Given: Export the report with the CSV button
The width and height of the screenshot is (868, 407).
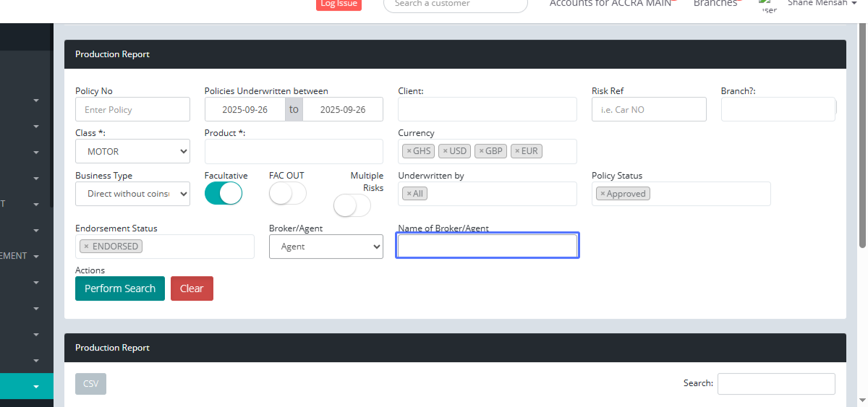Looking at the screenshot, I should (x=90, y=384).
